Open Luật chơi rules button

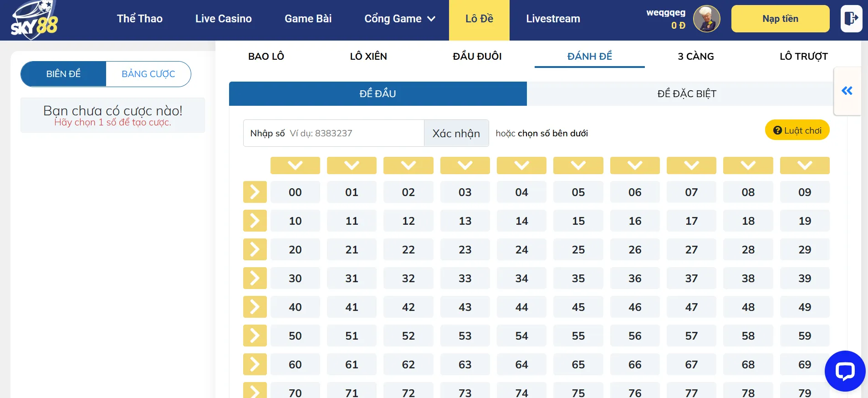coord(797,130)
